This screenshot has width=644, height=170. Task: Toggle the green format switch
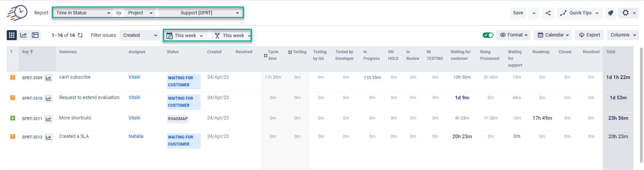(x=488, y=35)
